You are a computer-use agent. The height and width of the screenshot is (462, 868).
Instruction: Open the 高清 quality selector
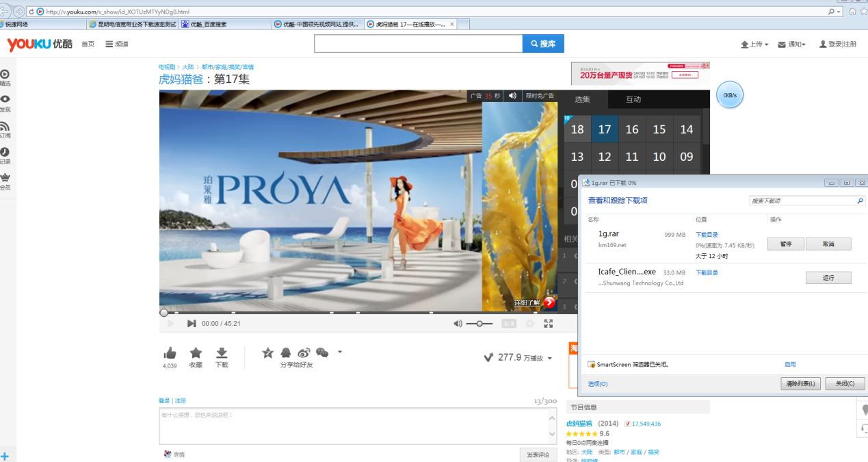pos(509,323)
